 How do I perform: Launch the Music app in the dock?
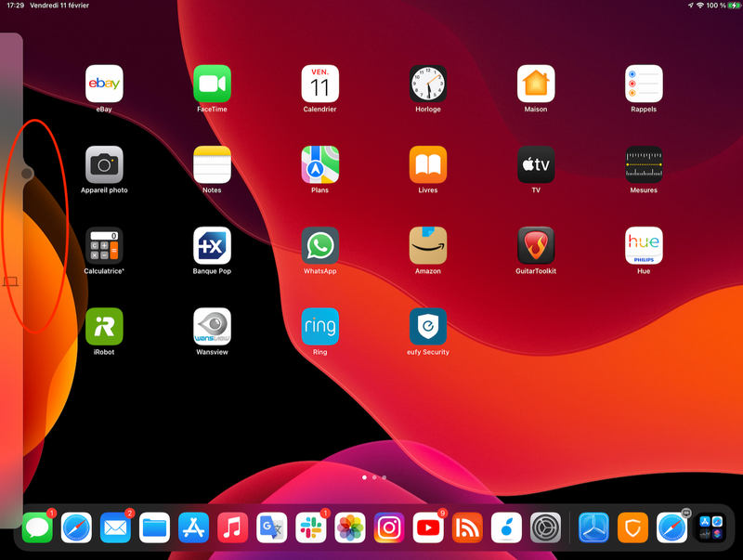[x=233, y=527]
